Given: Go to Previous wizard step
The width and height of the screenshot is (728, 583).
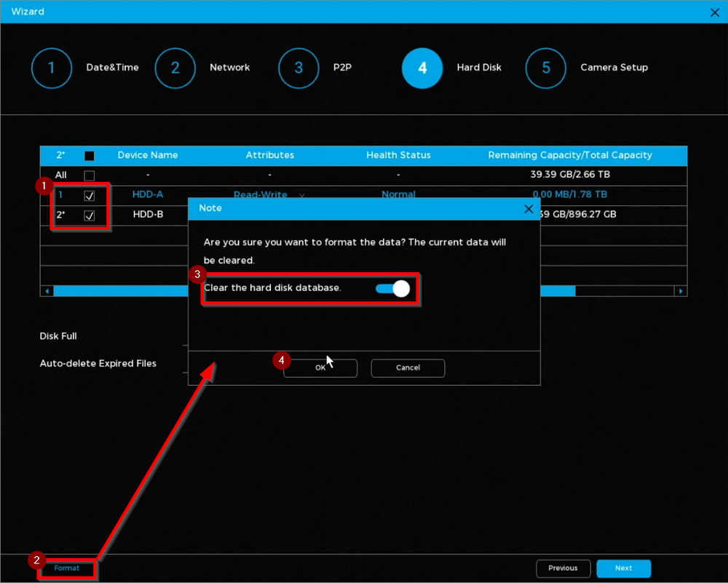Looking at the screenshot, I should (563, 568).
